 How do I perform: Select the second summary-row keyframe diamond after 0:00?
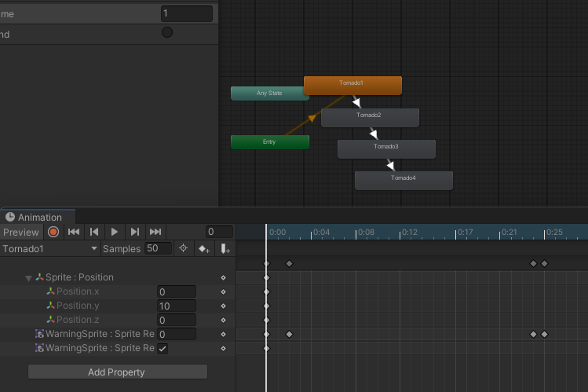pyautogui.click(x=289, y=264)
